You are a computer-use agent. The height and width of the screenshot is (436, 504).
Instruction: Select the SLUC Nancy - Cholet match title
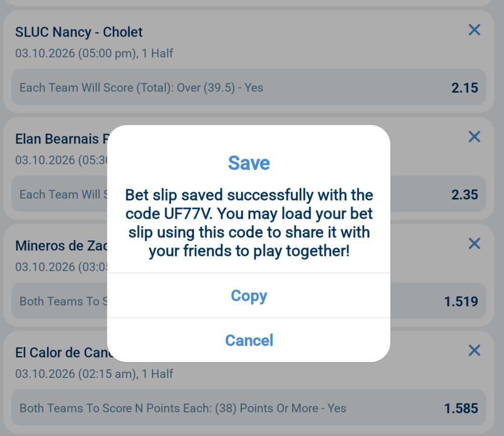click(79, 32)
